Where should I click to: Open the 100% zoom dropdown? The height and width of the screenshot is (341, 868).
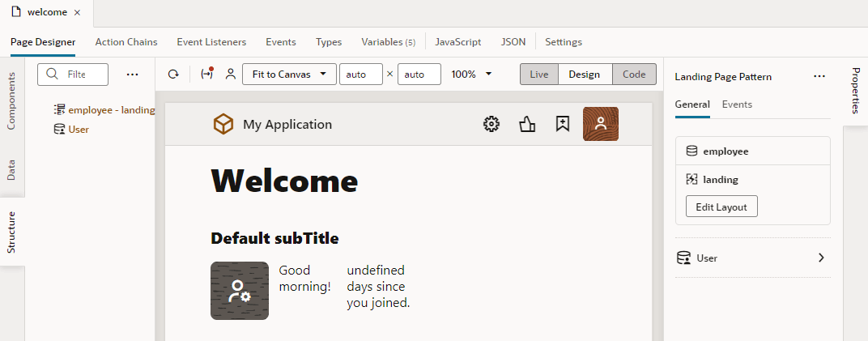click(471, 75)
